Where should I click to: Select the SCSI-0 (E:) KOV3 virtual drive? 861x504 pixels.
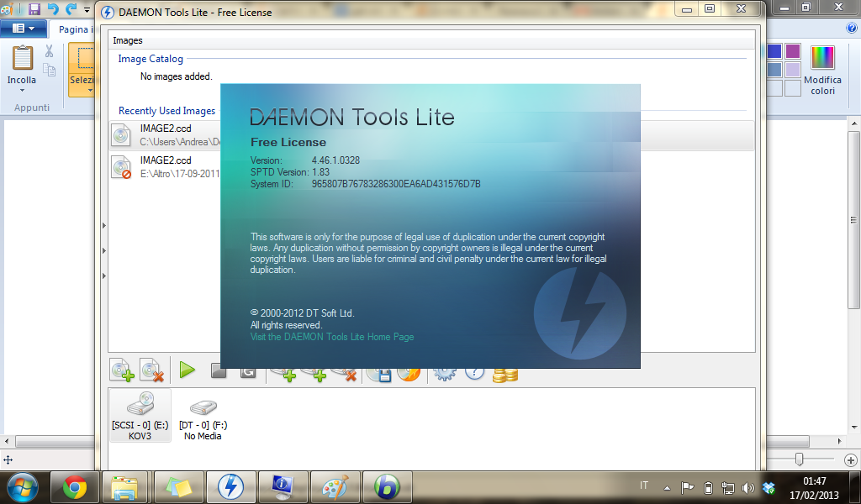(140, 415)
